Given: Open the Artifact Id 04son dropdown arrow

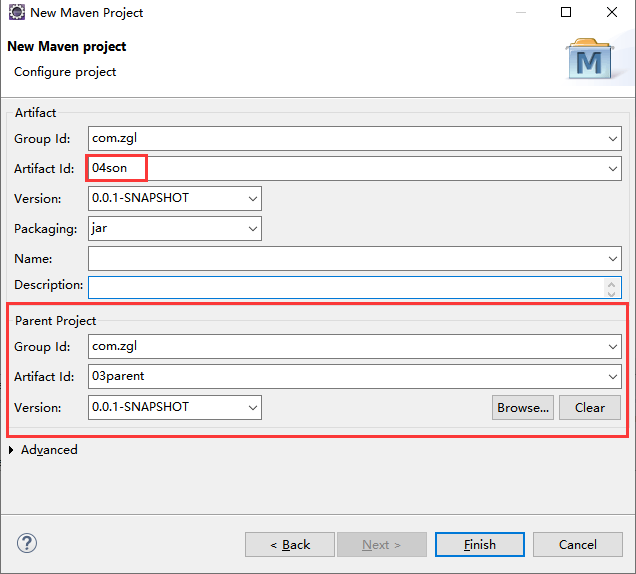Looking at the screenshot, I should (612, 169).
